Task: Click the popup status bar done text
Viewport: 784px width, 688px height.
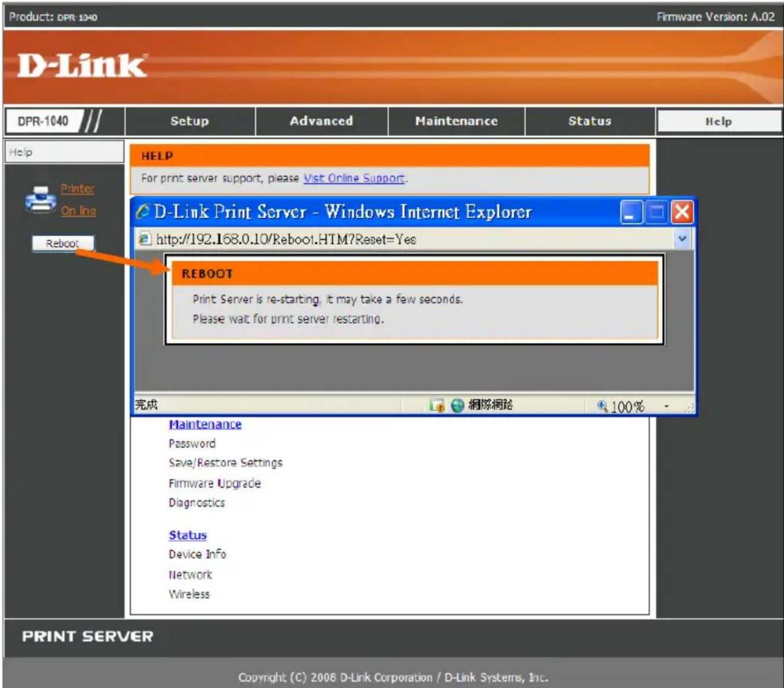Action: coord(146,405)
